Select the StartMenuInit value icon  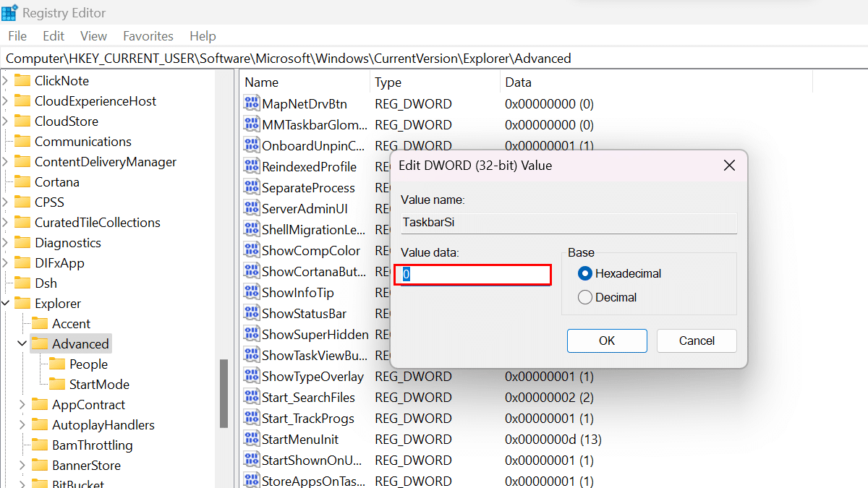[x=251, y=440]
